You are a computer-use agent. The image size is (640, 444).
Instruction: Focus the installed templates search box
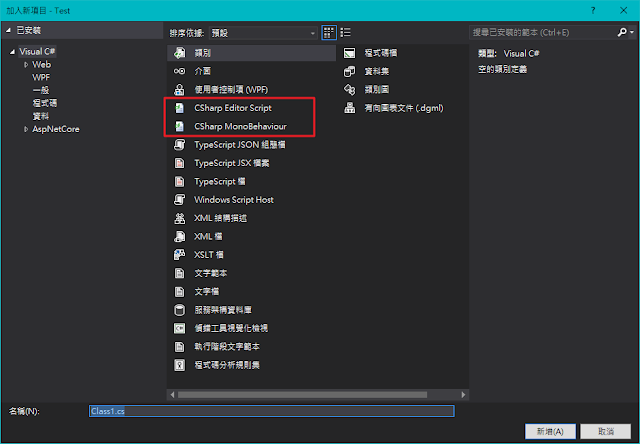(x=543, y=32)
